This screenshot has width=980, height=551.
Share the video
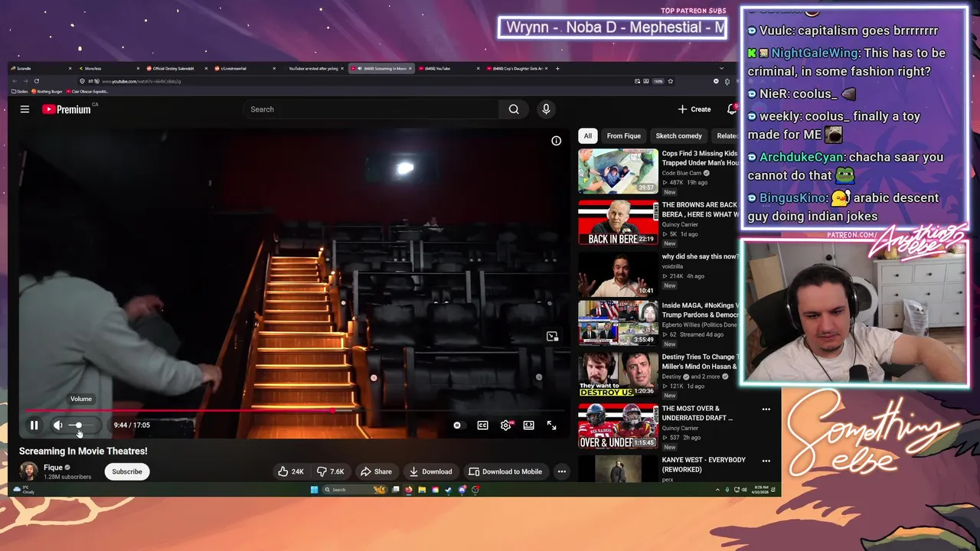(376, 471)
